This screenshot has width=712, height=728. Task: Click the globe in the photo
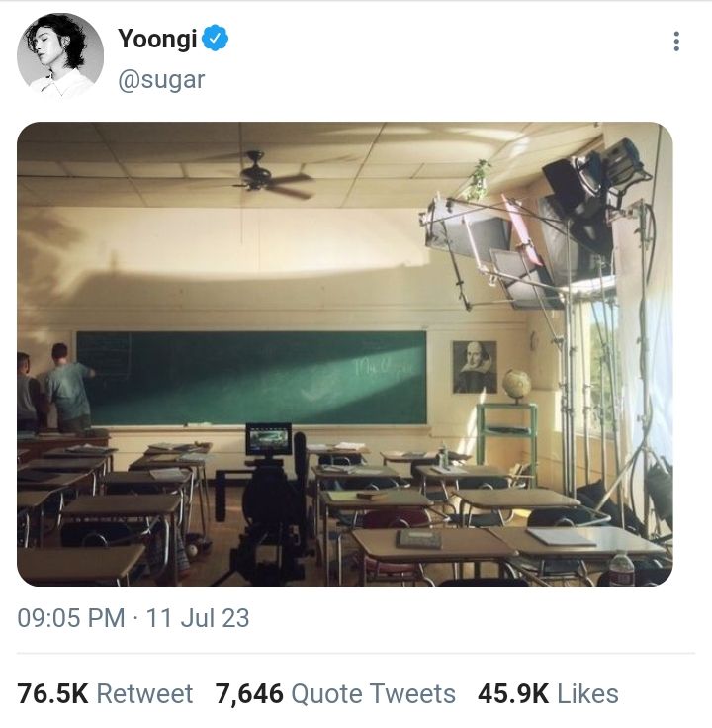(x=516, y=384)
